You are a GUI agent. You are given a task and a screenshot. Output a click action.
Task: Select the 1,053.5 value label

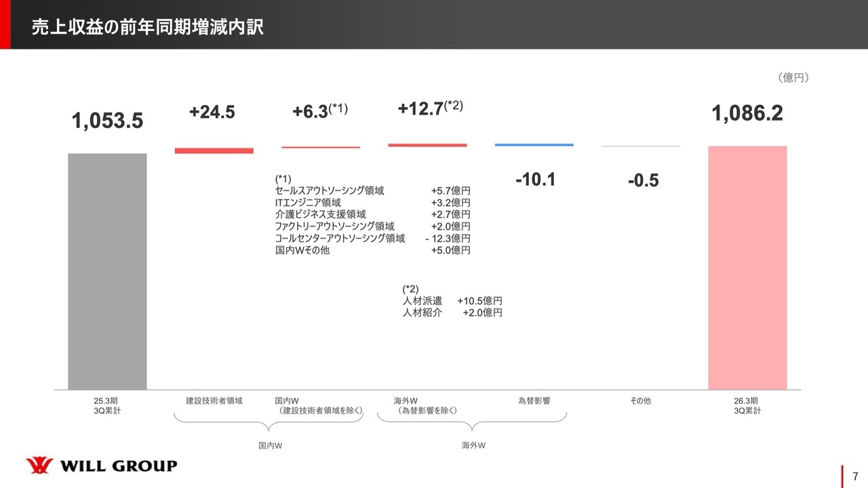[x=107, y=121]
